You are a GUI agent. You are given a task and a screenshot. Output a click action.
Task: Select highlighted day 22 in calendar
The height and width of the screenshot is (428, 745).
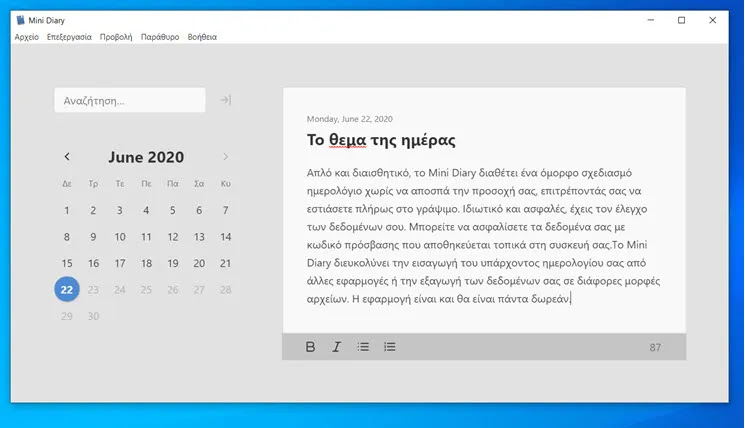tap(67, 289)
